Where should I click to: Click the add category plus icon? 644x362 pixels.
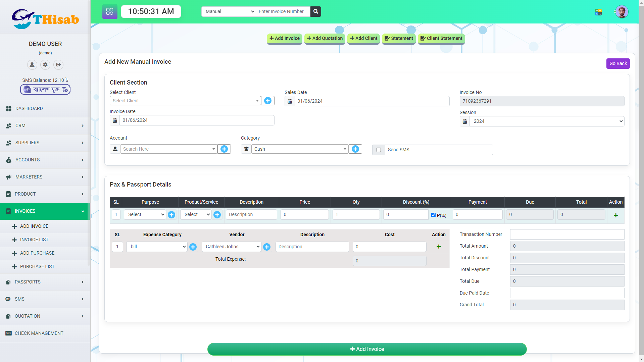(x=355, y=149)
